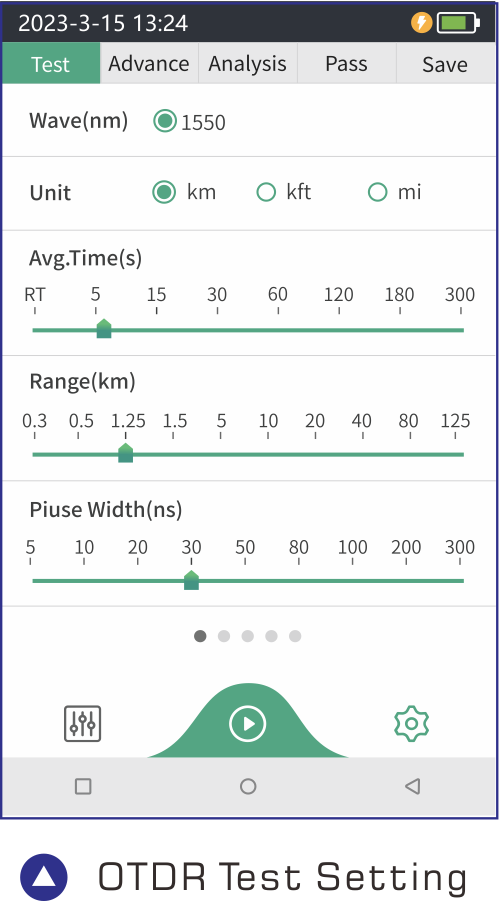Screen dimensions: 499x912
Task: Open the sliders adjustment icon
Action: (x=83, y=724)
